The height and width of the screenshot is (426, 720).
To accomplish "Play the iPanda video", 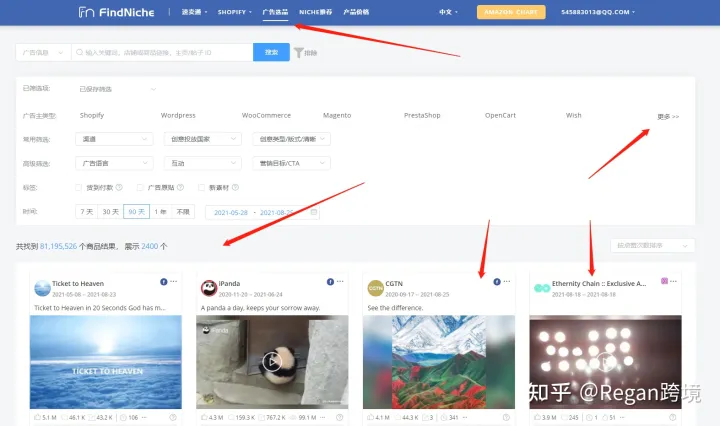I will [x=272, y=361].
